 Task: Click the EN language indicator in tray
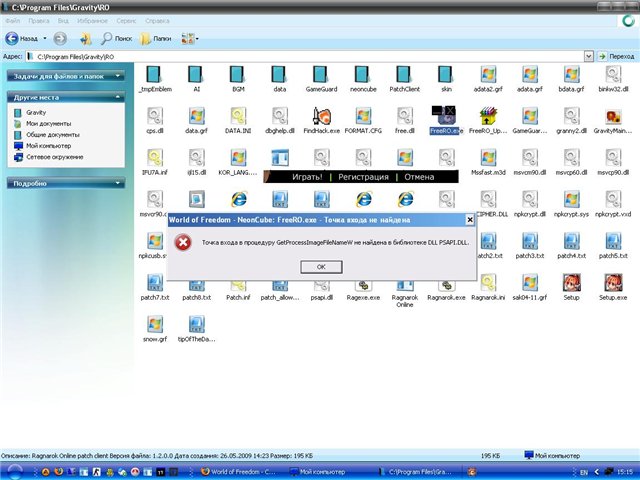pyautogui.click(x=584, y=472)
